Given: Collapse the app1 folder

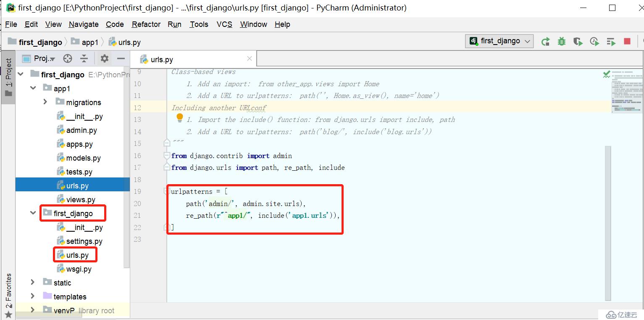Looking at the screenshot, I should (x=33, y=88).
